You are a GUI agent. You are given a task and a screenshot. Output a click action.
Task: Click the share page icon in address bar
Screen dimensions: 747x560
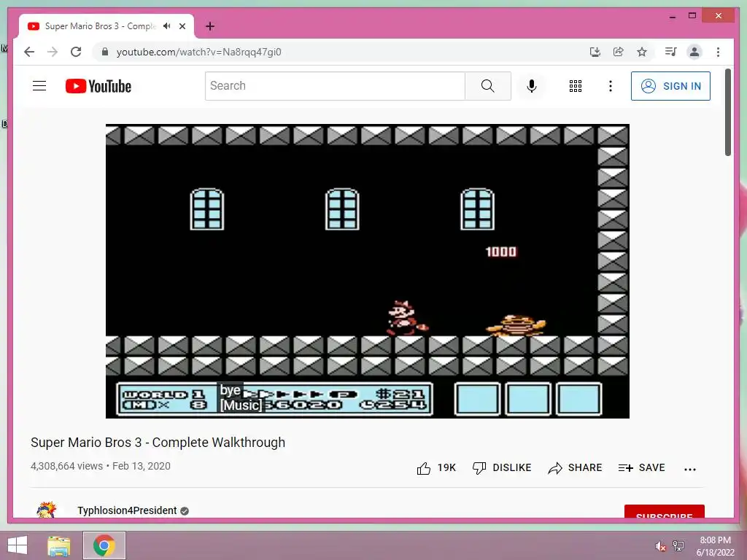(619, 52)
